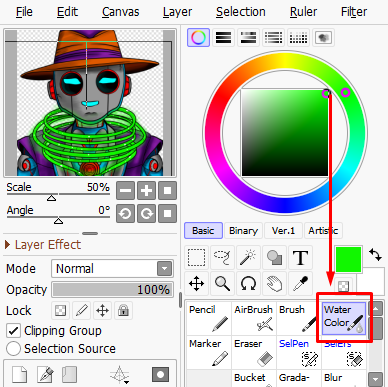Zoom out with the scale minus button
This screenshot has width=388, height=387.
[x=125, y=191]
